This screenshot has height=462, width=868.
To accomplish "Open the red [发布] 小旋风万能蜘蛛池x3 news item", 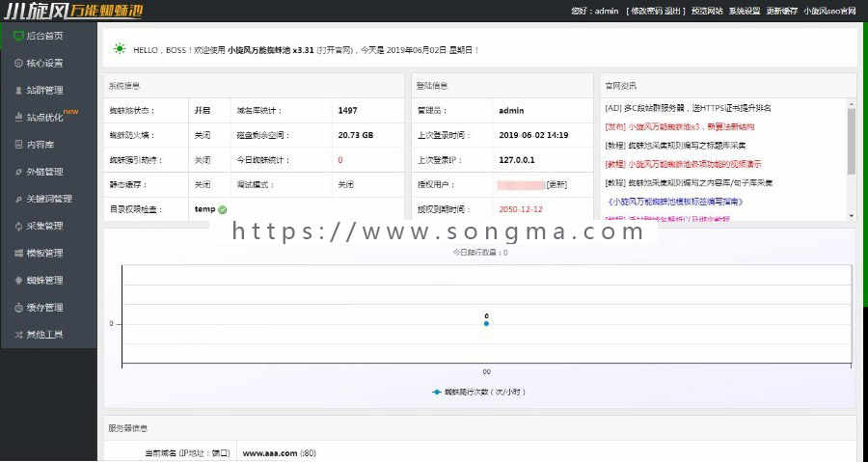I will 680,126.
